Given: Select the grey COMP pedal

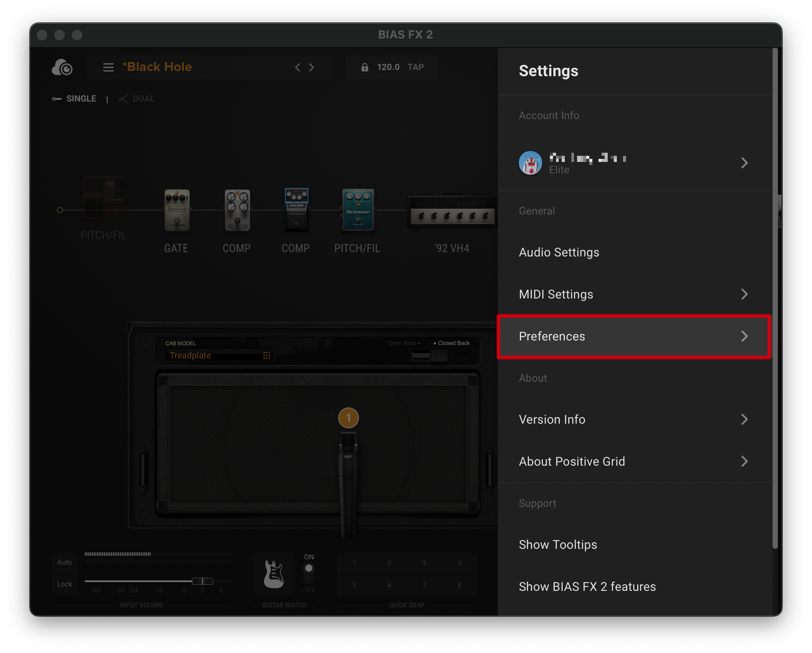Looking at the screenshot, I should (237, 210).
